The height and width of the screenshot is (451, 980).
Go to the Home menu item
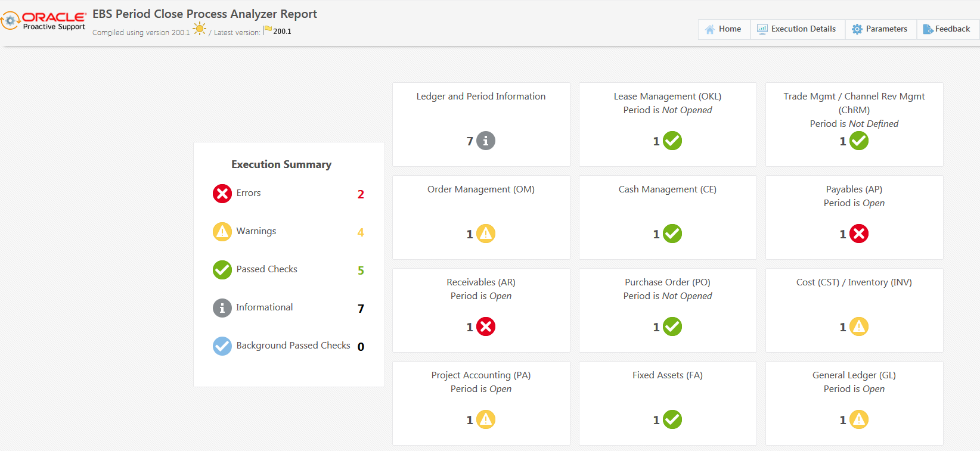[x=724, y=29]
